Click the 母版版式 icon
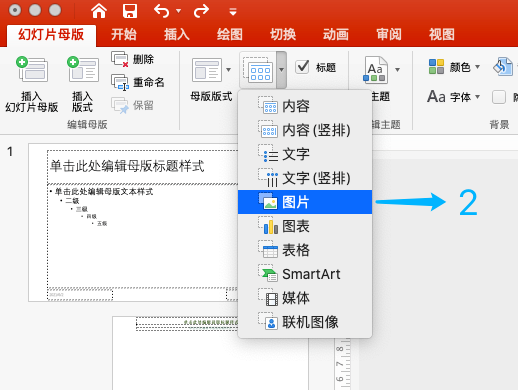This screenshot has height=390, width=518. (207, 70)
